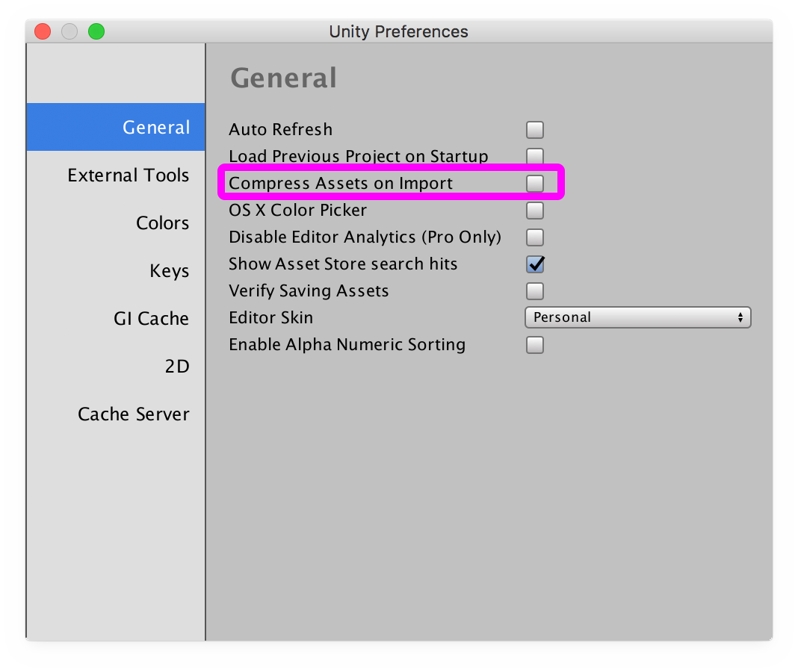
Task: Open the External Tools section
Action: click(x=116, y=175)
